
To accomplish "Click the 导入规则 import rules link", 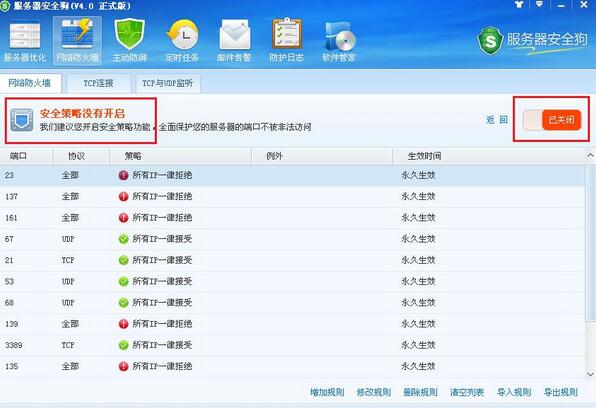I will coord(514,392).
